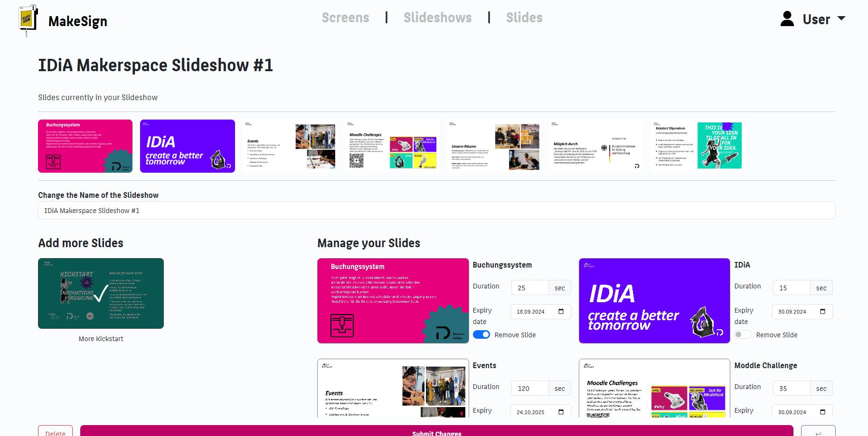Image resolution: width=868 pixels, height=436 pixels.
Task: Open calendar picker for IDiA expiry
Action: coord(823,312)
